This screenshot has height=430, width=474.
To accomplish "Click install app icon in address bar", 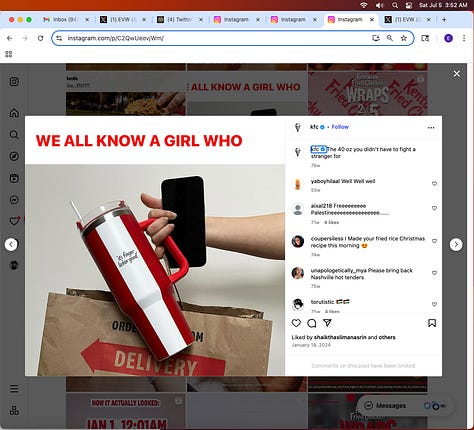I will (376, 38).
